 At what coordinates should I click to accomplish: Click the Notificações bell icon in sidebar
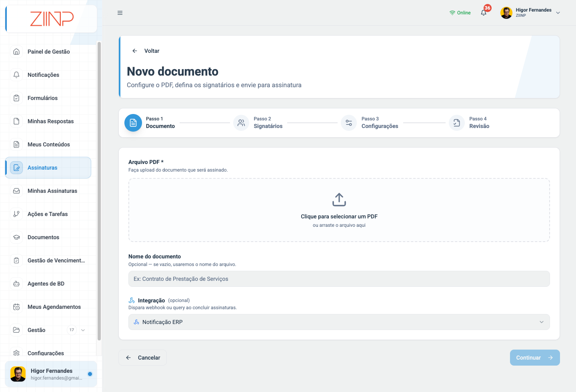(x=16, y=75)
